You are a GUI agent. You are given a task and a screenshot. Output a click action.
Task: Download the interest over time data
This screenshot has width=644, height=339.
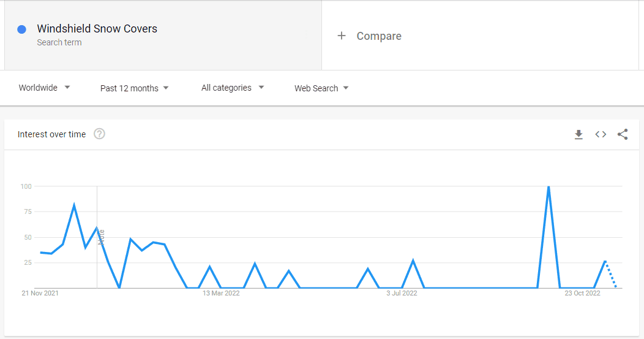578,134
